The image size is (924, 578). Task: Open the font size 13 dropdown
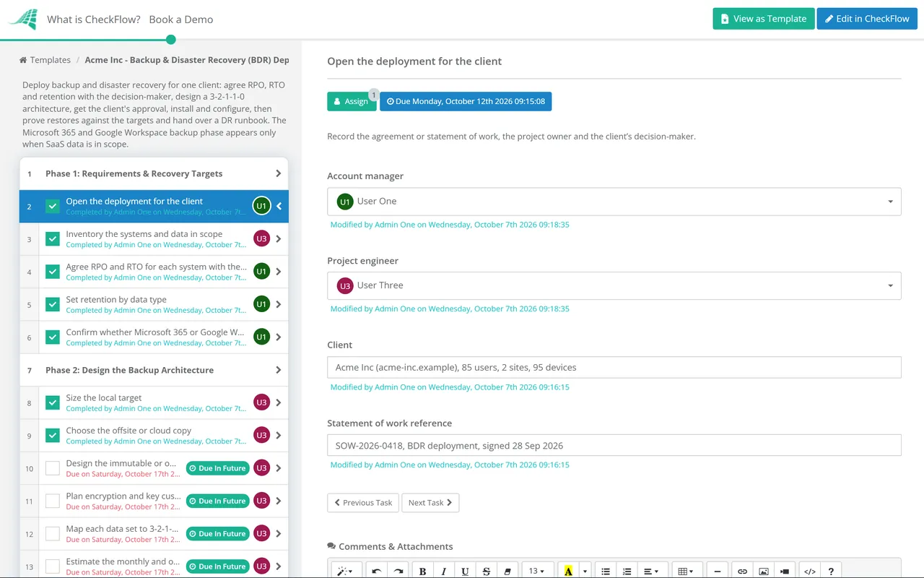537,571
